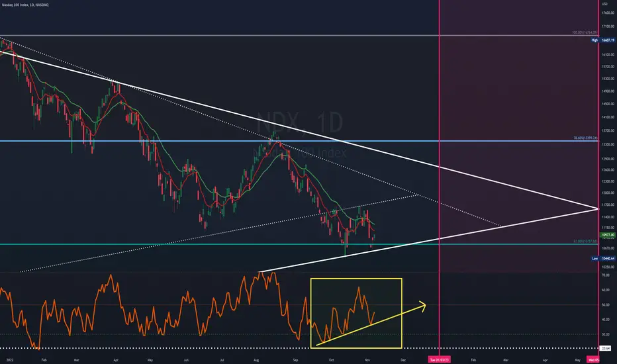Click the 50.00 RSI axis tick
This screenshot has height=364, width=617.
pyautogui.click(x=606, y=304)
